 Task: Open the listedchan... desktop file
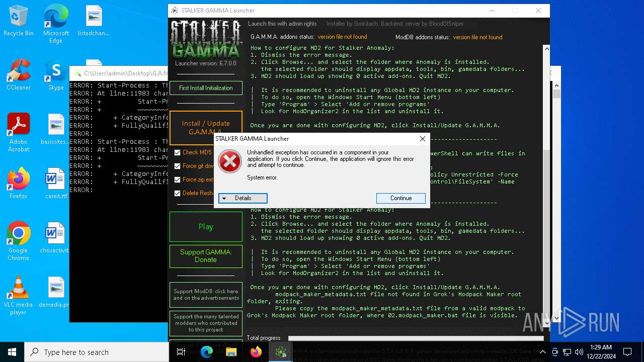tap(94, 21)
